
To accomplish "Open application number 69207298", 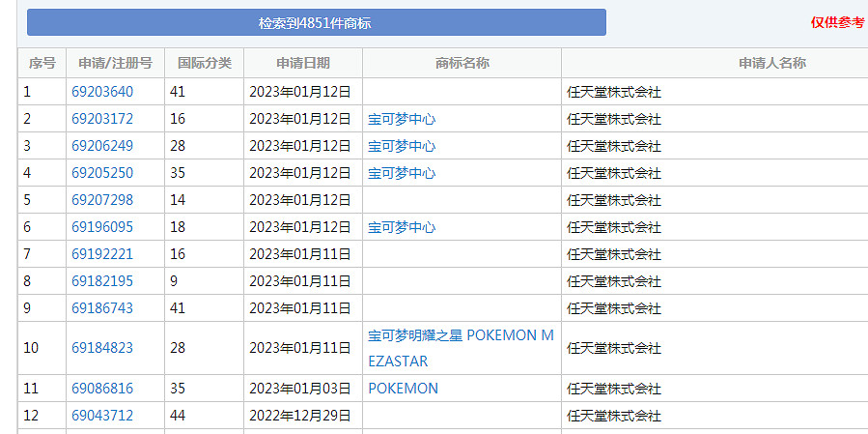I will point(102,200).
